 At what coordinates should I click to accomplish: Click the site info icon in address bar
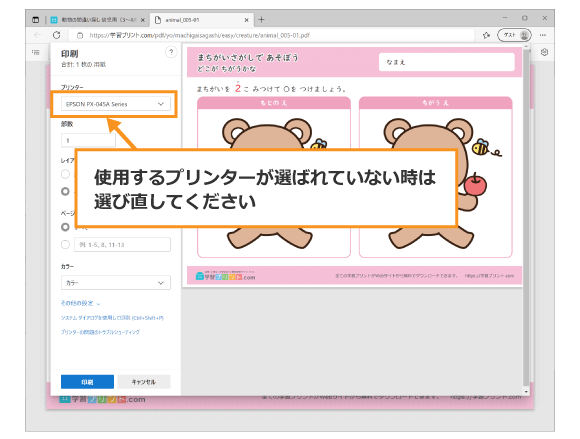click(x=80, y=36)
